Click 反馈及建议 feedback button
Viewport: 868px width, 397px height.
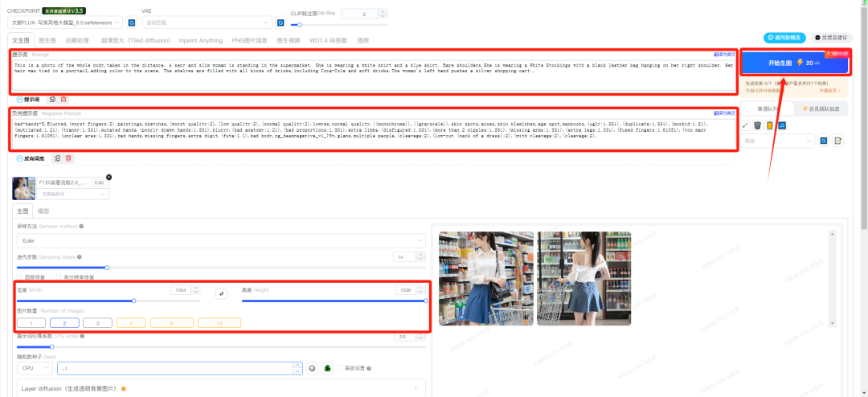click(831, 38)
